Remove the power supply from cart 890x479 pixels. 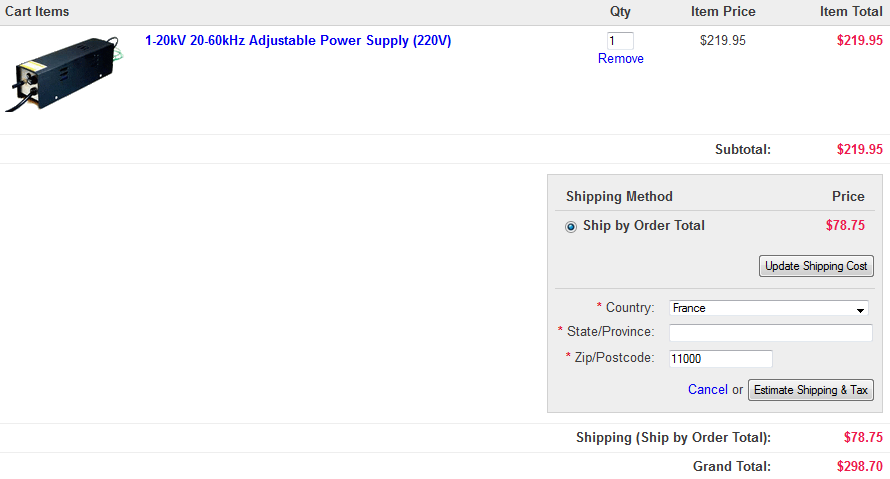click(621, 59)
